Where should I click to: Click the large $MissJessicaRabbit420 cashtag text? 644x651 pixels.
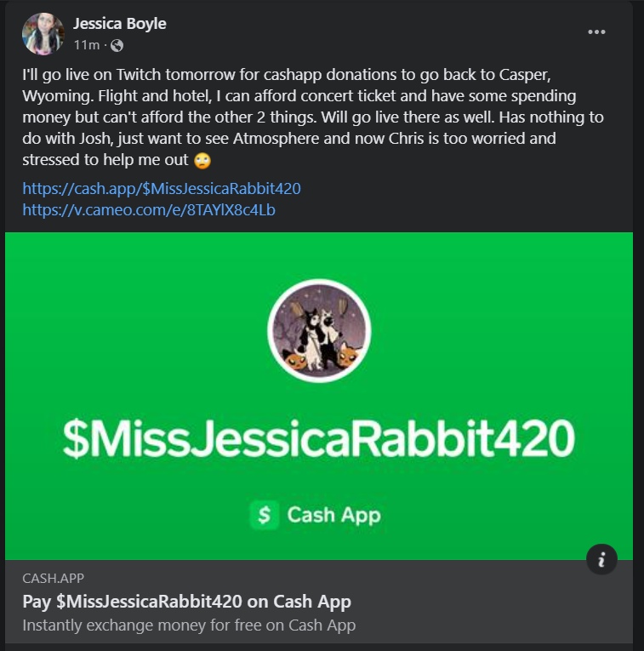(319, 439)
